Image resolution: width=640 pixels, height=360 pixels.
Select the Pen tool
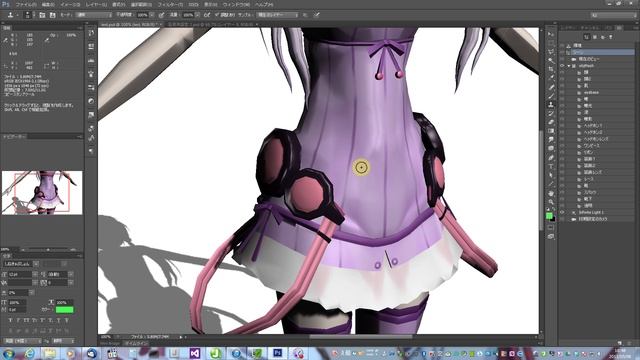point(551,158)
